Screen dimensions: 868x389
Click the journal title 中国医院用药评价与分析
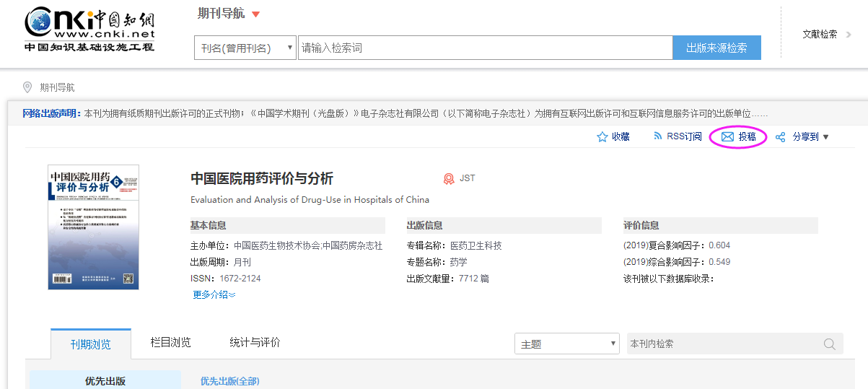(x=262, y=178)
